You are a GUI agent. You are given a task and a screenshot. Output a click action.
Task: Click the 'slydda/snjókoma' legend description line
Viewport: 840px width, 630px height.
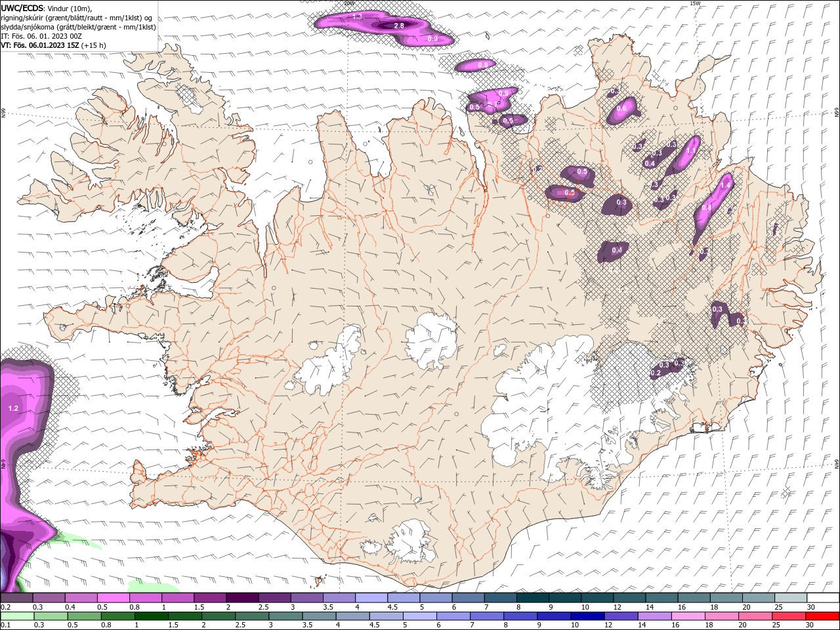(x=78, y=27)
